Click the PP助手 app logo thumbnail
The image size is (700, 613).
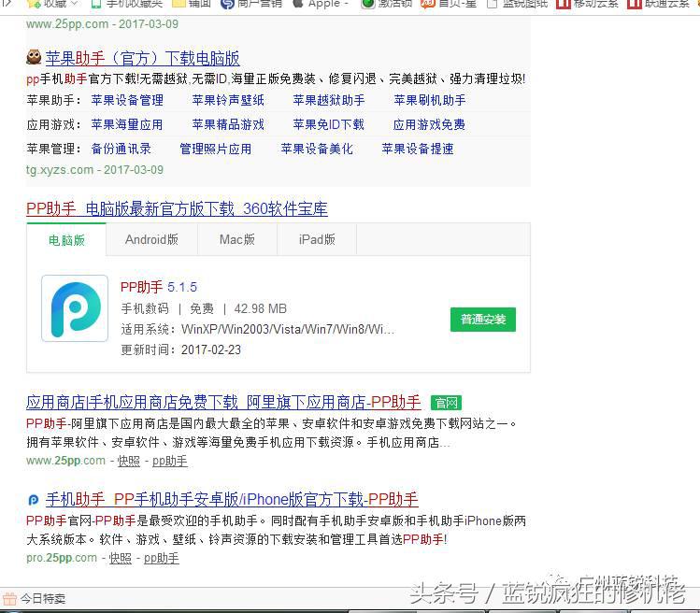[75, 308]
